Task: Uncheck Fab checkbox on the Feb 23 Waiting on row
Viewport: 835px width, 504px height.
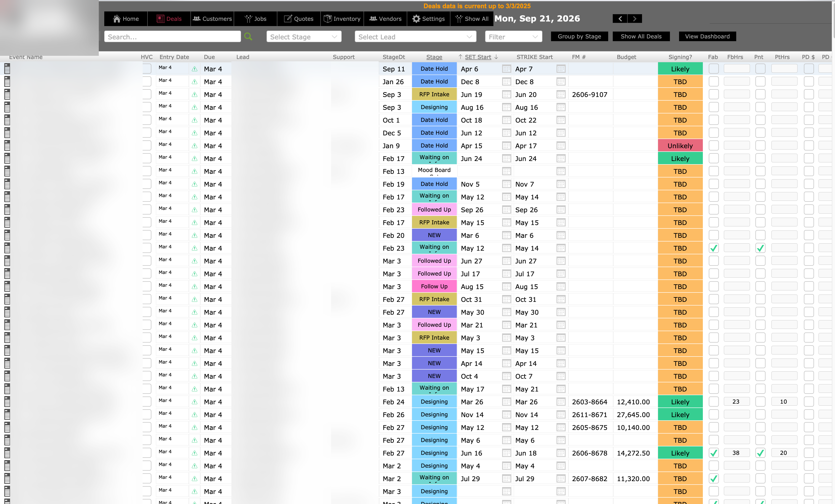Action: (714, 248)
